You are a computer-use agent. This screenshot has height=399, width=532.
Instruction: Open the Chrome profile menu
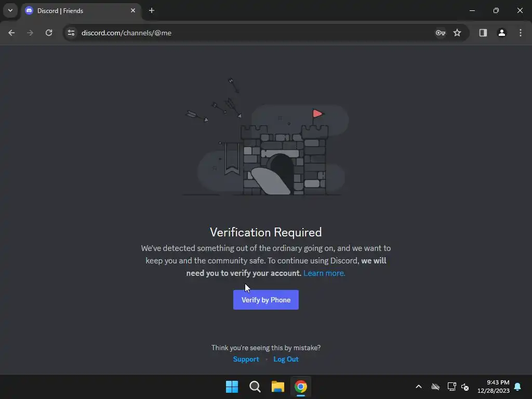tap(501, 33)
